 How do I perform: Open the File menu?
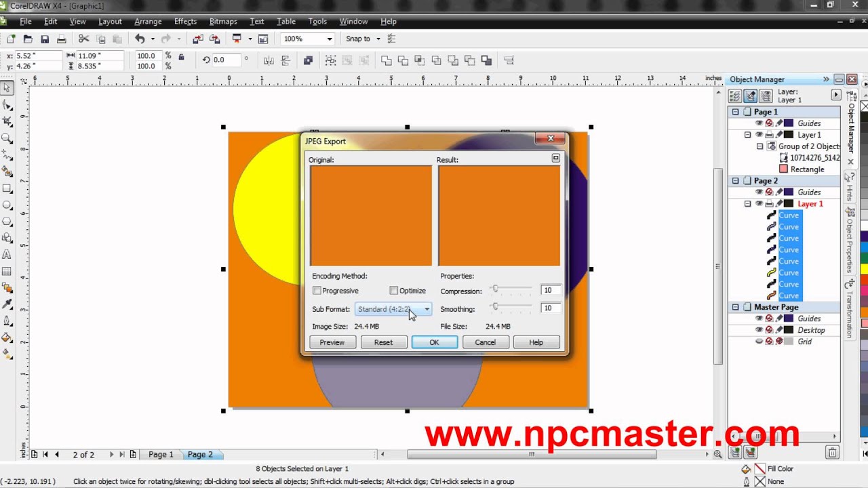26,22
